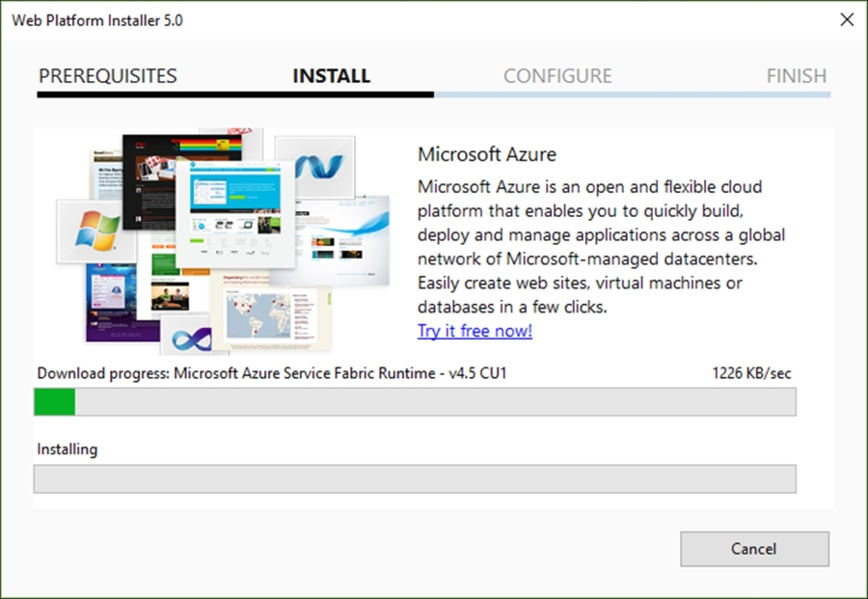Select the FINISH step tab
Screen dimensions: 868x599
pos(796,76)
